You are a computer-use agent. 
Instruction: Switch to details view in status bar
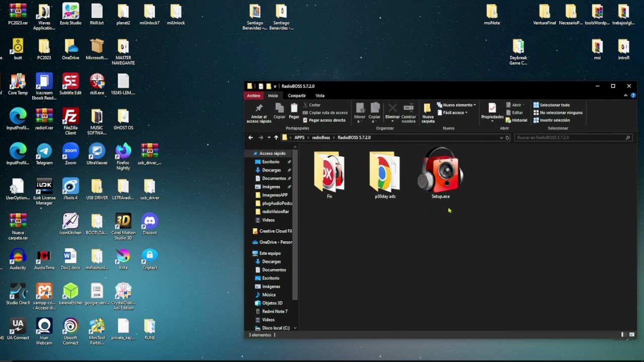coord(624,335)
